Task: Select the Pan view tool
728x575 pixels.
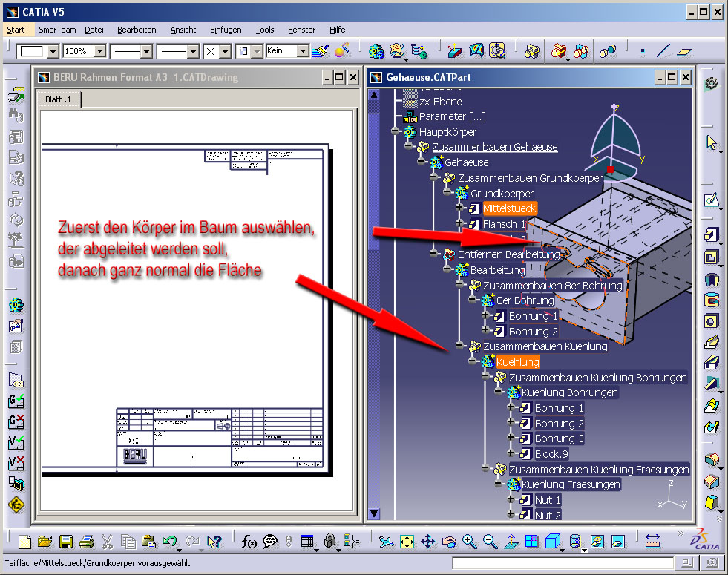Action: tap(428, 542)
